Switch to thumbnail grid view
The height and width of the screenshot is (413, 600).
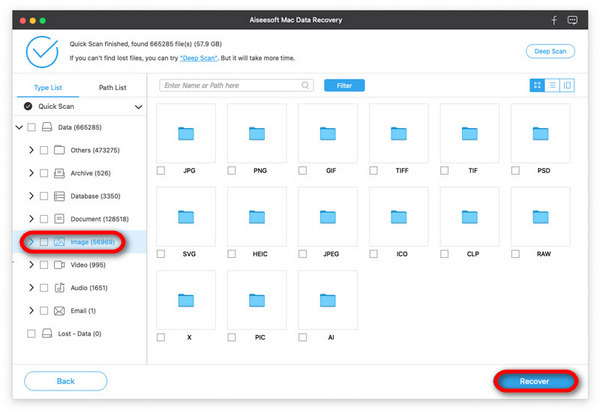point(537,85)
